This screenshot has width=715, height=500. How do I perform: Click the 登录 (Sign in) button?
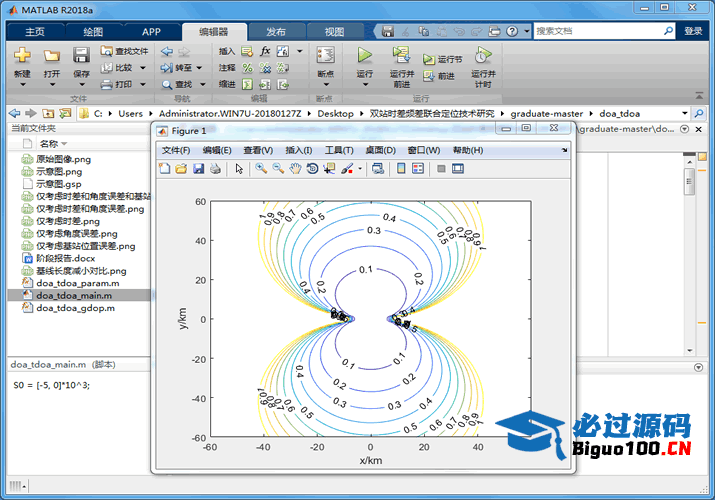click(693, 31)
